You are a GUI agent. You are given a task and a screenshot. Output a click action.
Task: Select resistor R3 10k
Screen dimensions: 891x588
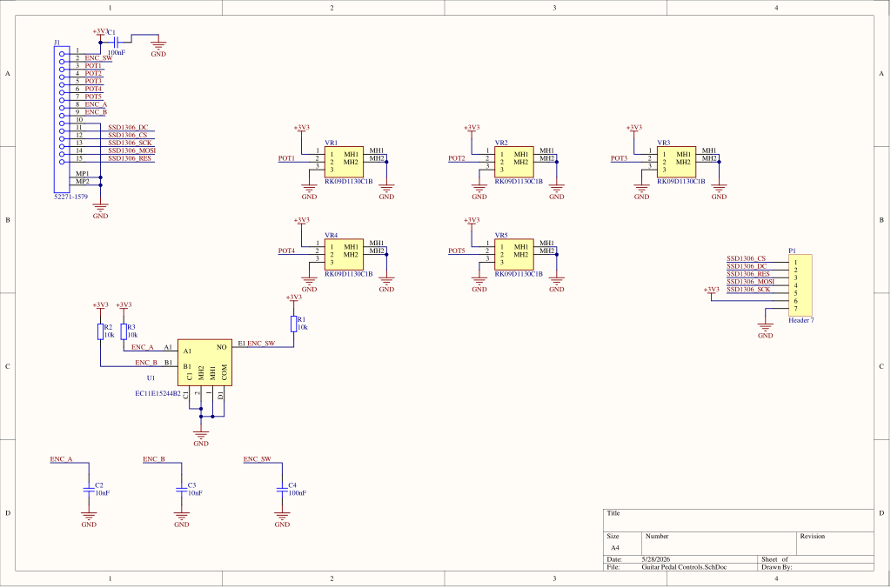pos(124,331)
